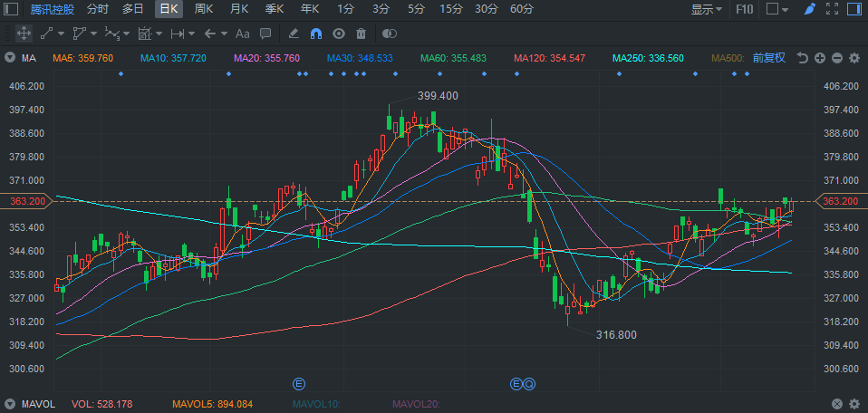This screenshot has width=868, height=413.
Task: Enter fullscreen chart view
Action: tap(833, 9)
